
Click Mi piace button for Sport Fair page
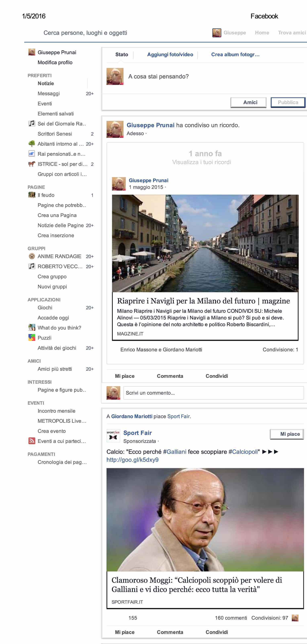point(287,434)
